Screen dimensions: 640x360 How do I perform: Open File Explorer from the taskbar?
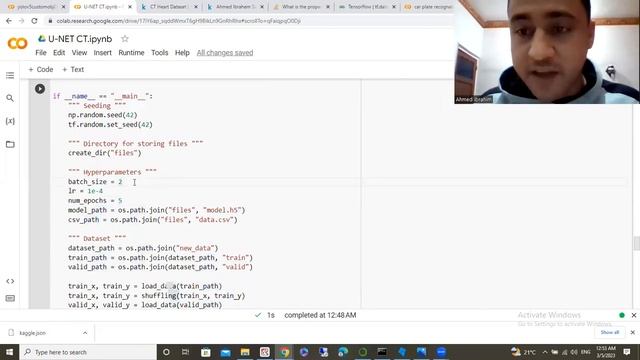245,352
